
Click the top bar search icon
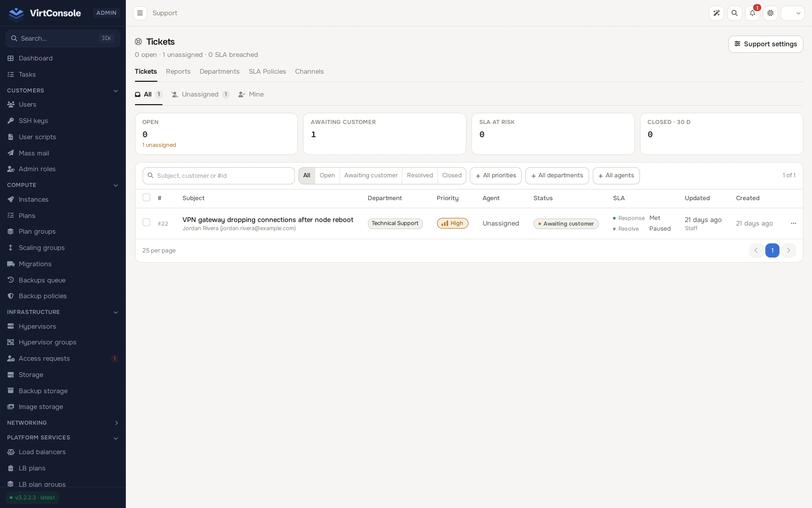[735, 13]
